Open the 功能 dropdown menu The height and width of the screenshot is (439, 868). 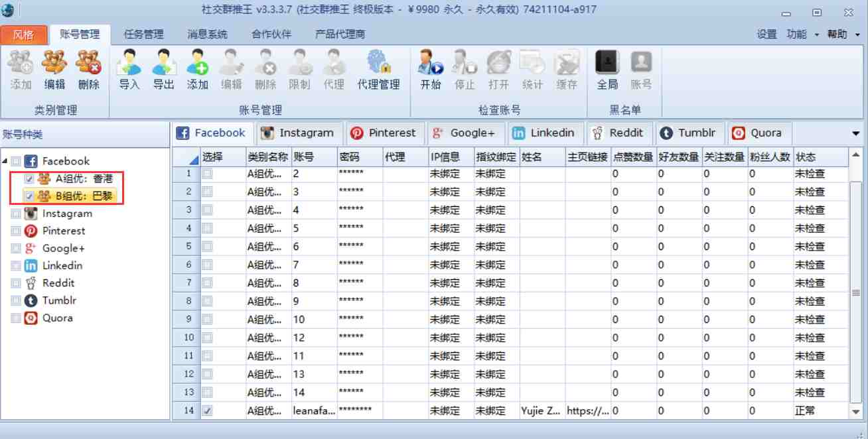click(x=804, y=34)
